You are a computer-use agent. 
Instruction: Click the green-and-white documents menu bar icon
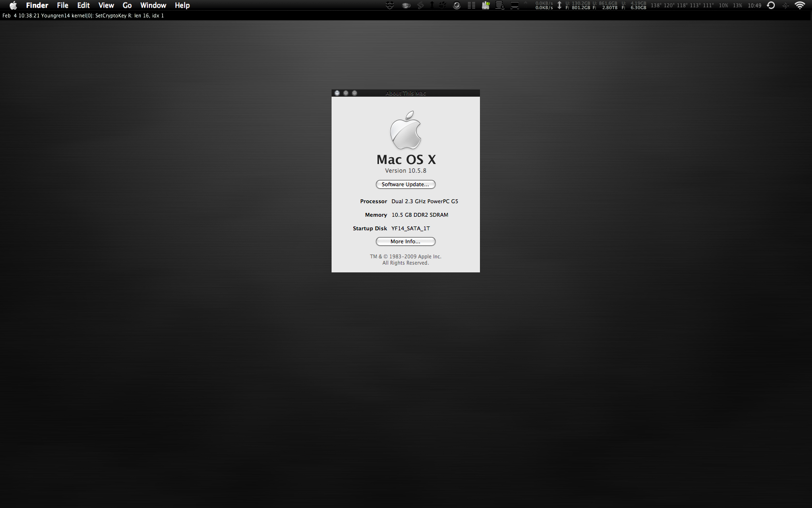tap(486, 5)
